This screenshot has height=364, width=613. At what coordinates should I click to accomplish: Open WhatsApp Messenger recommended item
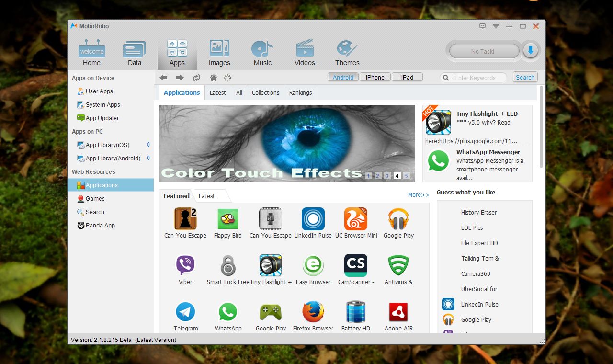pos(477,164)
